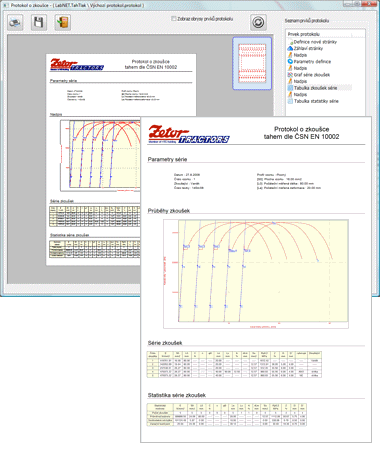Screen dimensions: 380x450
Task: Click the Prvek protokolu column header
Action: pyautogui.click(x=303, y=34)
